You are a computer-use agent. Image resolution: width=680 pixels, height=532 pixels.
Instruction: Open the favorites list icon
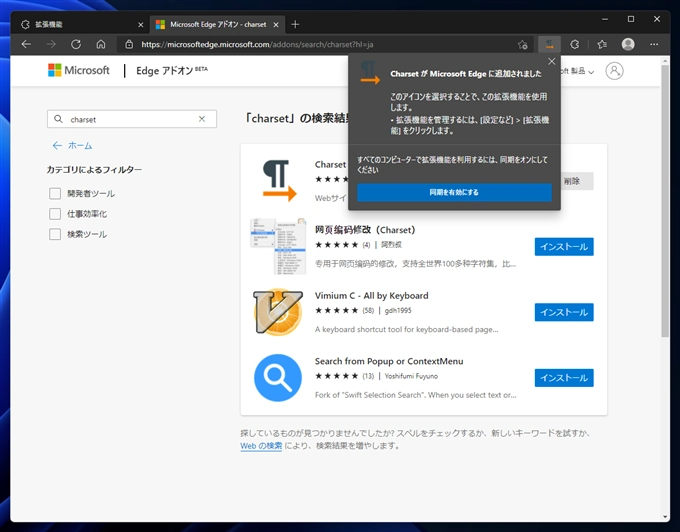pyautogui.click(x=602, y=44)
